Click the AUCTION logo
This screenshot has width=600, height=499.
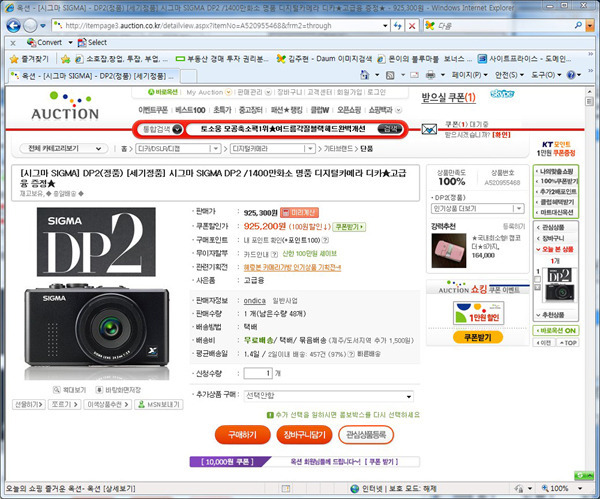[65, 107]
